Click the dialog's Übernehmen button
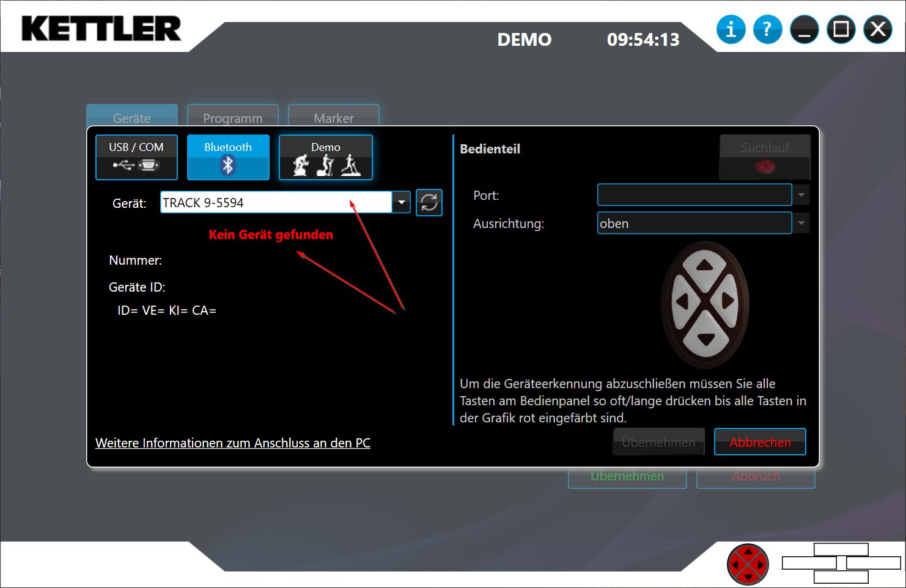 click(x=658, y=442)
